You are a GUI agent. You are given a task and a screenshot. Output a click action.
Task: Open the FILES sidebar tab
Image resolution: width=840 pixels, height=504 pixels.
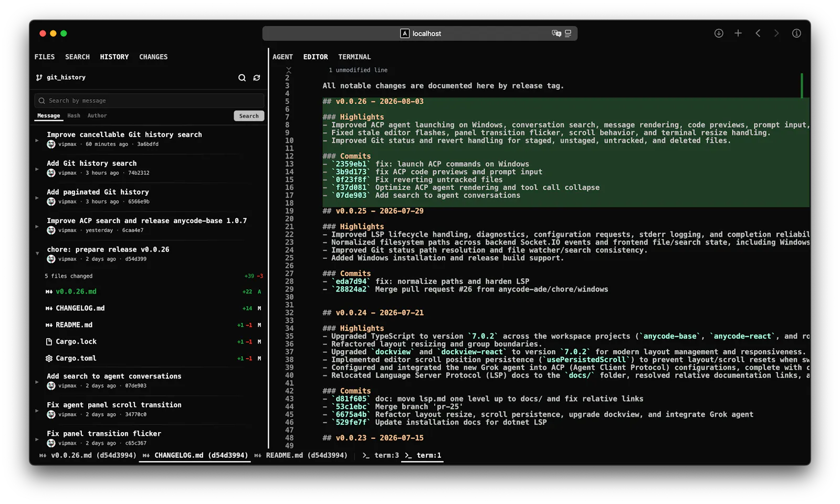(x=45, y=57)
